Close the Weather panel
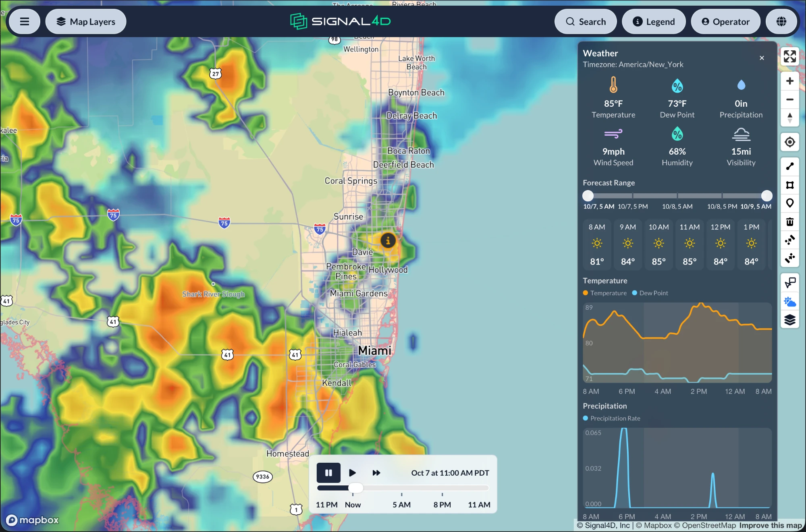Image resolution: width=806 pixels, height=532 pixels. pos(762,58)
